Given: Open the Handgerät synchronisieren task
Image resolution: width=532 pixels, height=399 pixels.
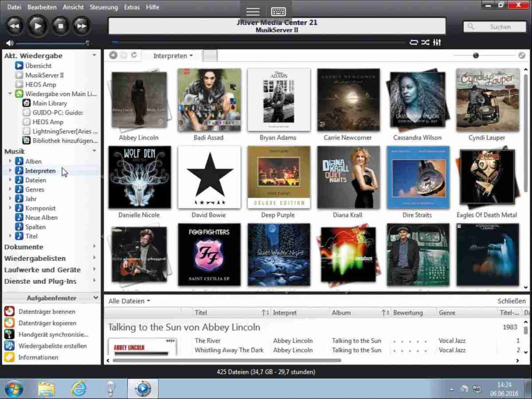Looking at the screenshot, I should coord(54,334).
